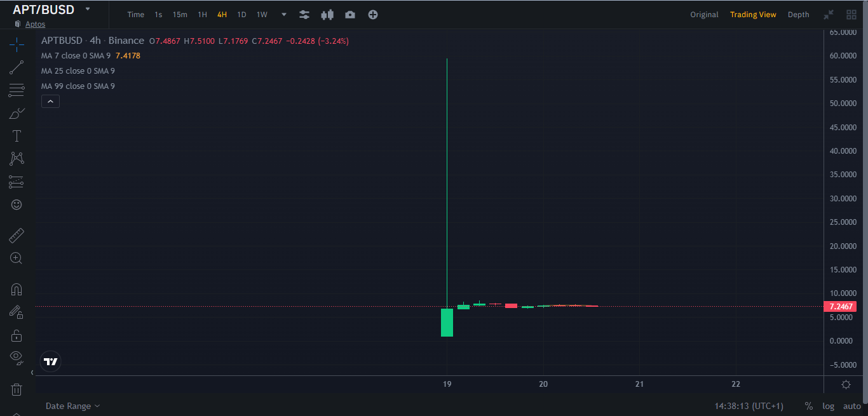
Task: Collapse the left drawing toolbar arrow
Action: pyautogui.click(x=32, y=373)
